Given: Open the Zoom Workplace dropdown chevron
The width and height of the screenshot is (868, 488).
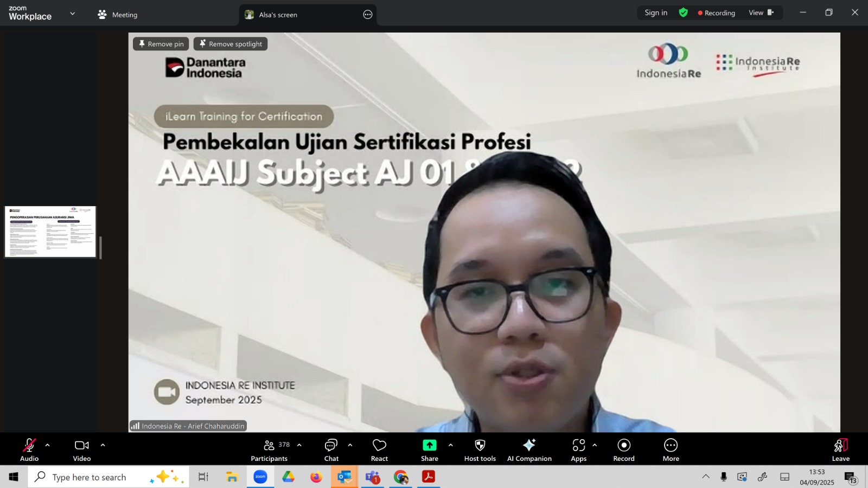Looking at the screenshot, I should click(x=73, y=14).
